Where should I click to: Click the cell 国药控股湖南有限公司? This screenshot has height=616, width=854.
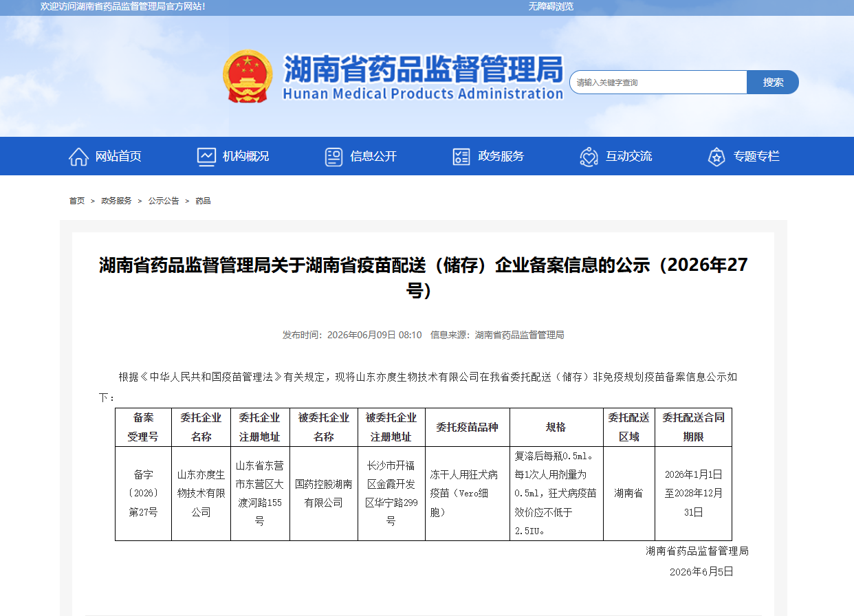coord(324,494)
